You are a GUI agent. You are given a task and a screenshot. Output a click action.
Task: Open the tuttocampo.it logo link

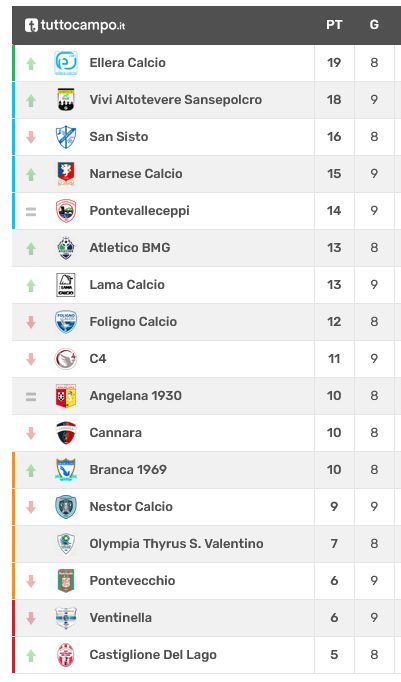(75, 25)
